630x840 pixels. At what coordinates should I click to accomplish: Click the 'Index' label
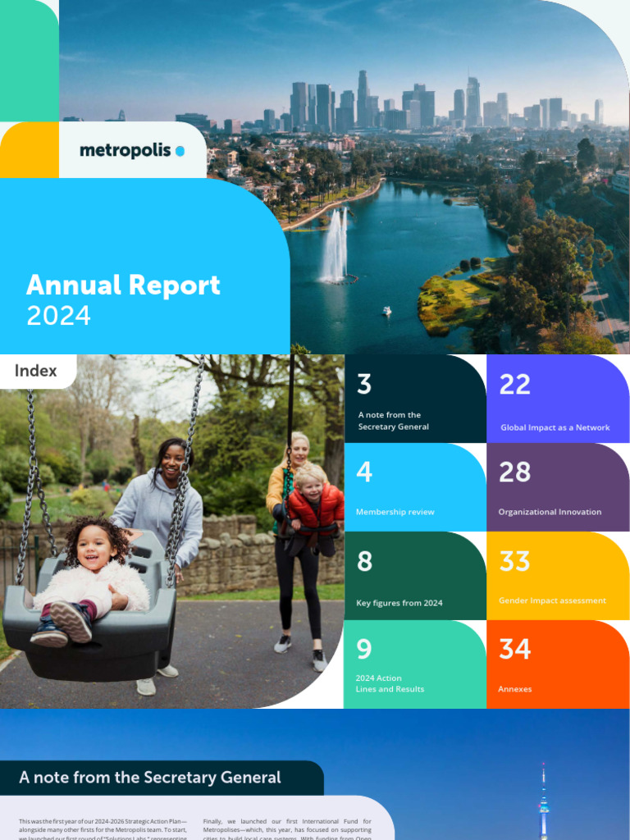(x=35, y=371)
